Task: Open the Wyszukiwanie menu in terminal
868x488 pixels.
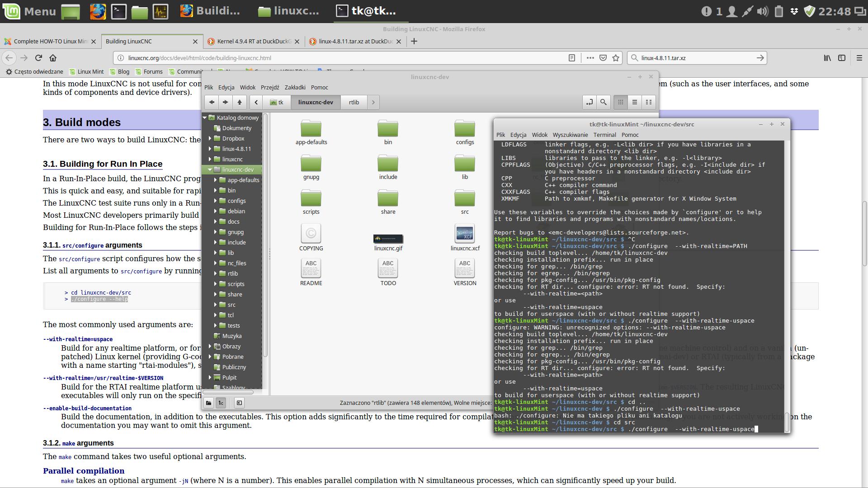Action: point(570,135)
